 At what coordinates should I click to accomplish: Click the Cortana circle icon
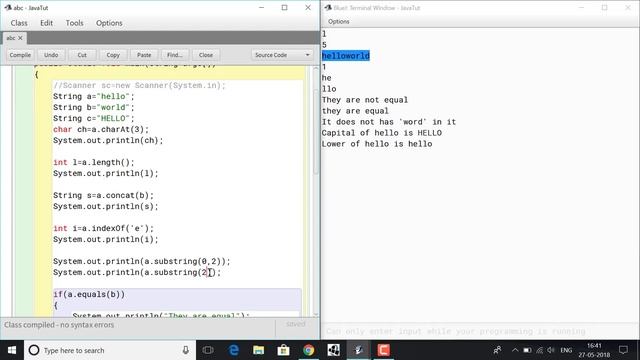(34, 350)
